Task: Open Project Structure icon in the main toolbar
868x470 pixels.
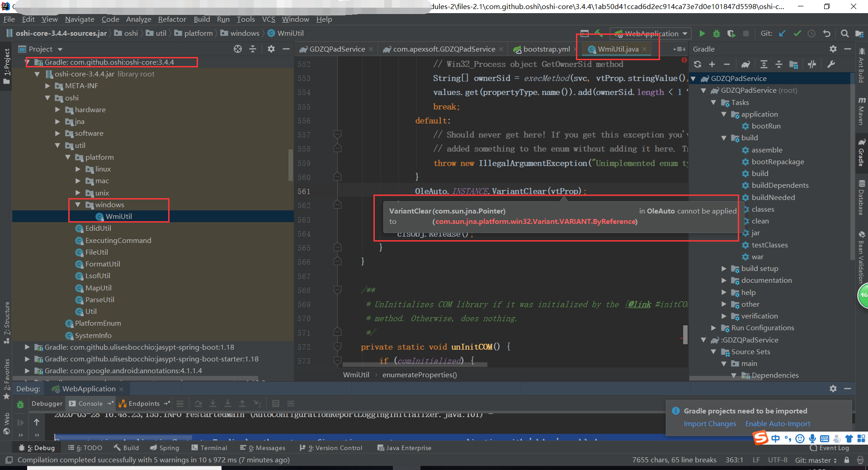Action: click(859, 33)
